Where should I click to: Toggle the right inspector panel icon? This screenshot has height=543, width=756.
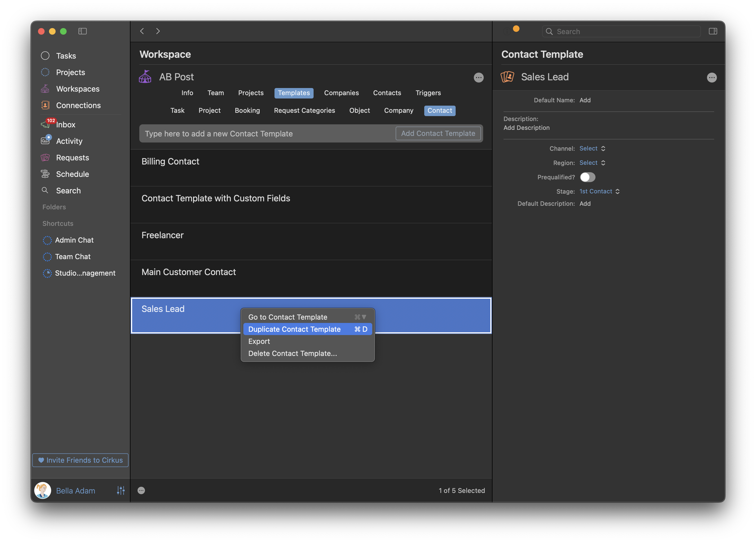713,31
